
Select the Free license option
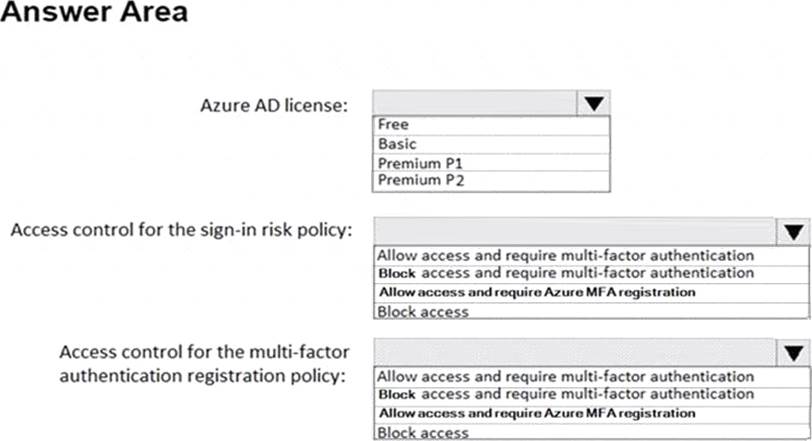pos(491,125)
